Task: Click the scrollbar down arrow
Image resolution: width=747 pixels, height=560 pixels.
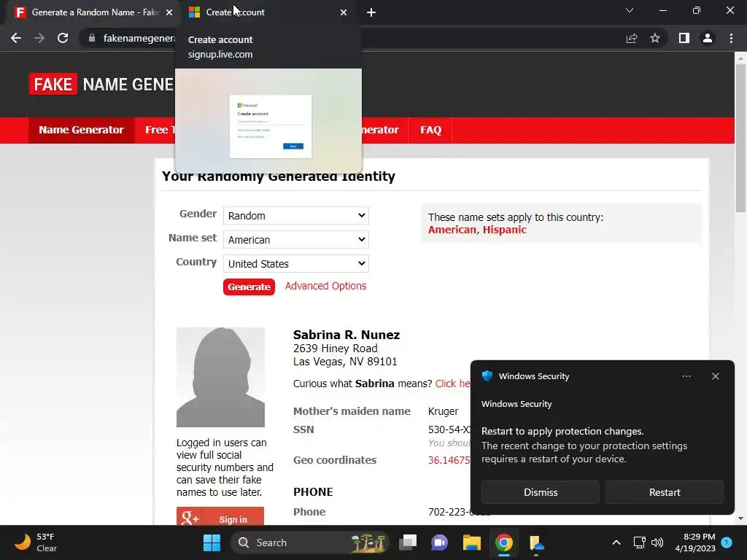Action: pyautogui.click(x=740, y=518)
